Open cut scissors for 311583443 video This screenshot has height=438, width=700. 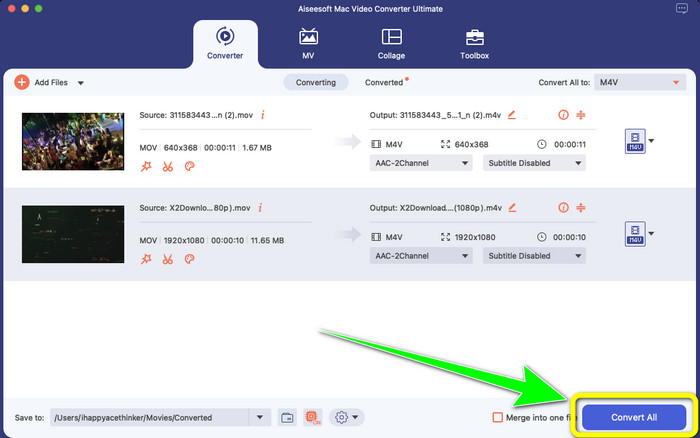[x=168, y=167]
